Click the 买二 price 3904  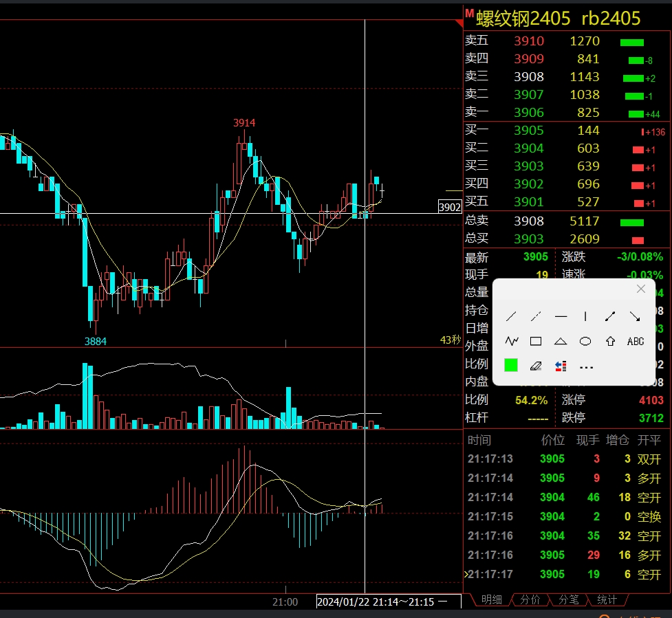[x=529, y=148]
